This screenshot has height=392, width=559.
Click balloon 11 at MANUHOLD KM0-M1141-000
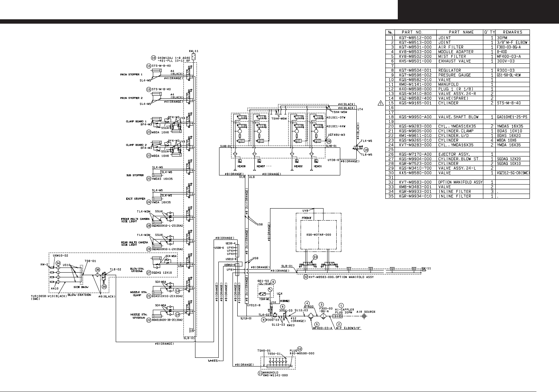(260, 373)
